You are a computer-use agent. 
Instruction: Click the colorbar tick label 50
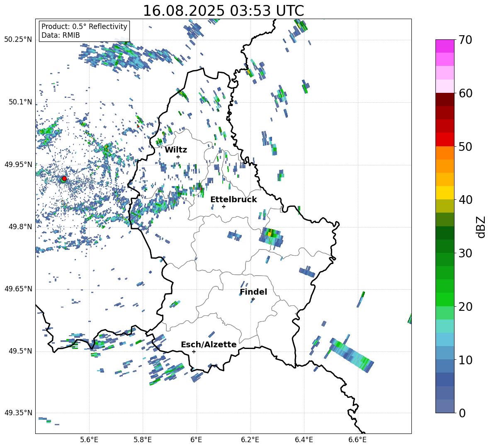point(465,146)
